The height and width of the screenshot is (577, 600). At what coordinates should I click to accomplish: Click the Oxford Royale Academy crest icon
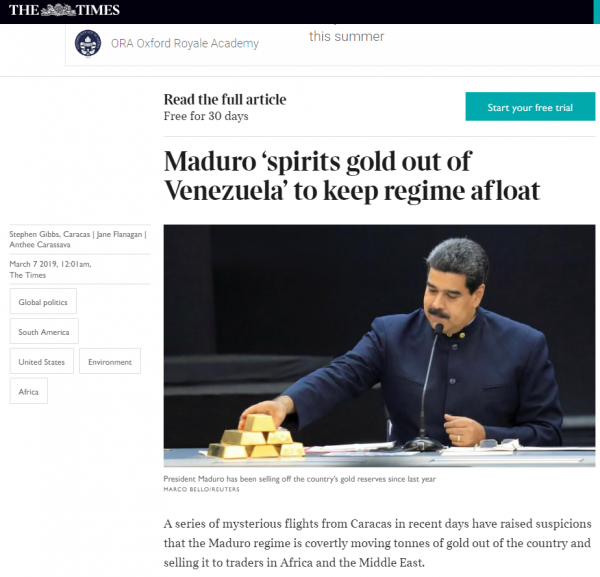click(x=88, y=43)
